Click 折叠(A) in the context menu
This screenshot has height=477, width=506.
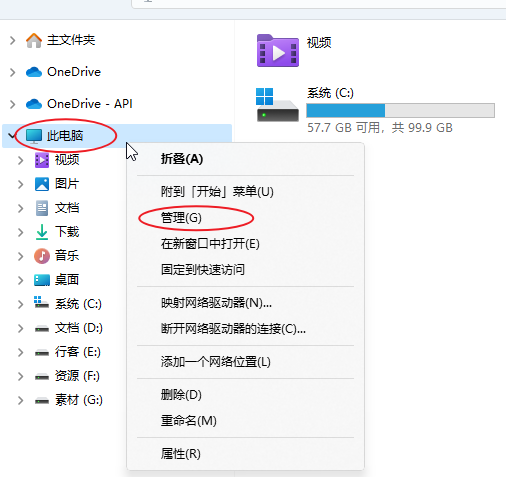click(182, 159)
